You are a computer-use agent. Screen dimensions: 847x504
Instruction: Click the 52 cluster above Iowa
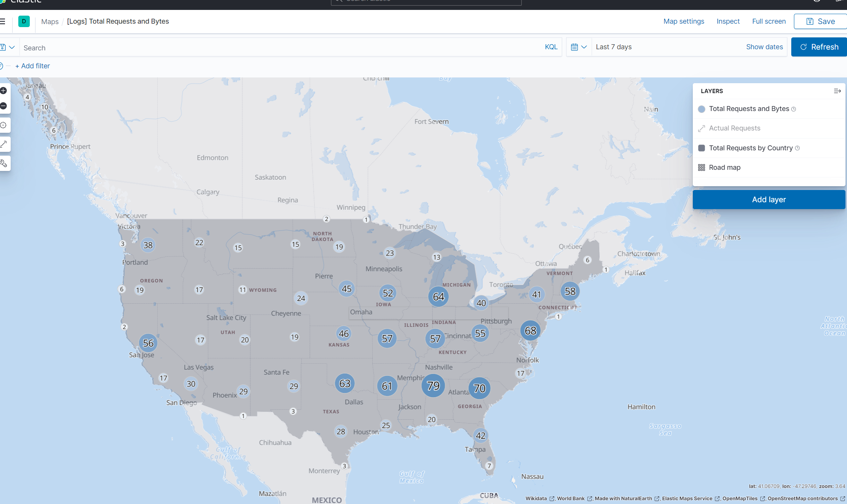pos(388,293)
